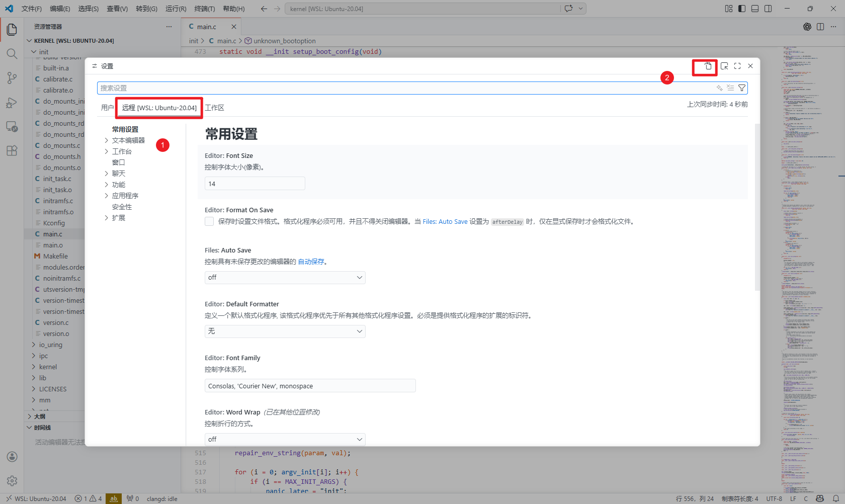Image resolution: width=845 pixels, height=504 pixels.
Task: Open the chat dropdown arrow in title bar
Action: (x=580, y=9)
